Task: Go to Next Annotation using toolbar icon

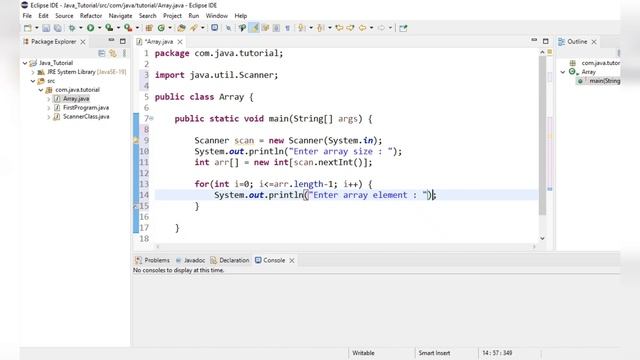Action: pos(302,28)
